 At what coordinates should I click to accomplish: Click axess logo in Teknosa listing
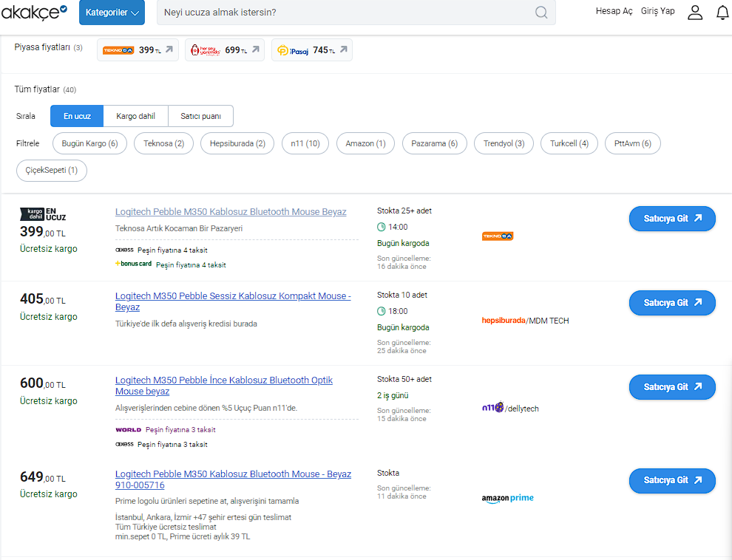pyautogui.click(x=124, y=250)
